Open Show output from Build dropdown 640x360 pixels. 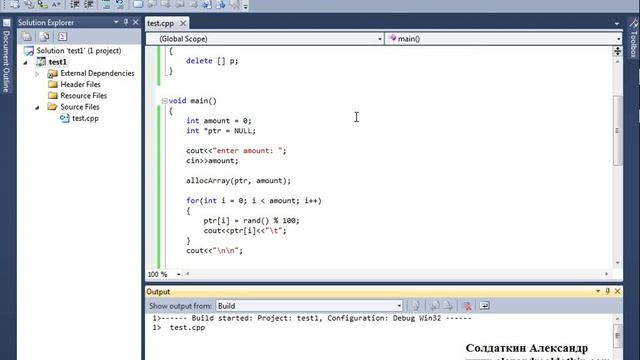tap(399, 306)
